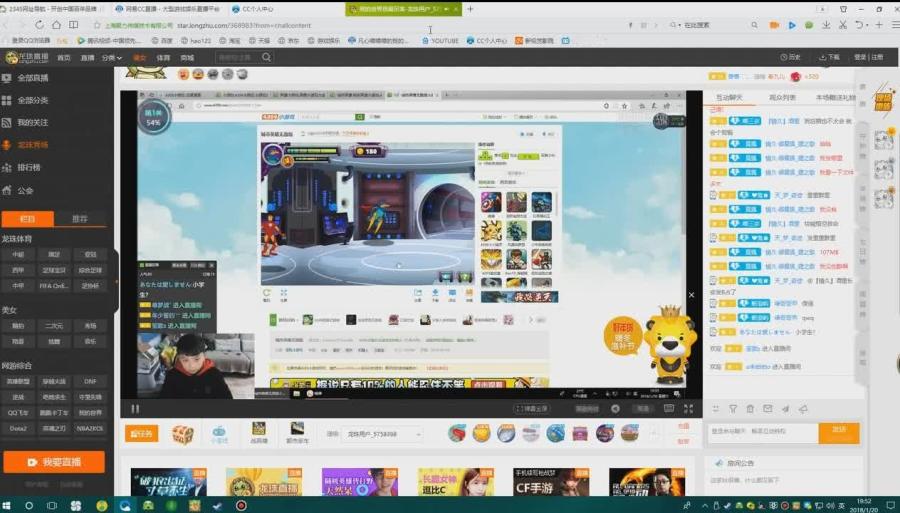Switch to the 观众列表 tab in chat panel
900x513 pixels.
pos(782,97)
